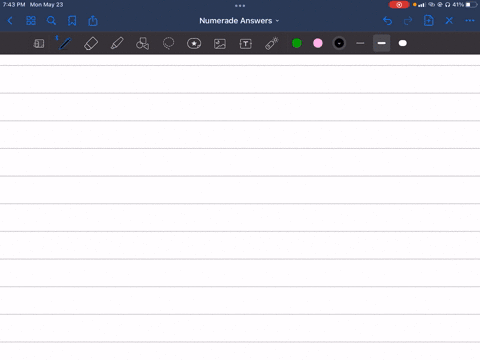Screen dimensions: 480x360
Task: Bookmark this page
Action: (72, 21)
